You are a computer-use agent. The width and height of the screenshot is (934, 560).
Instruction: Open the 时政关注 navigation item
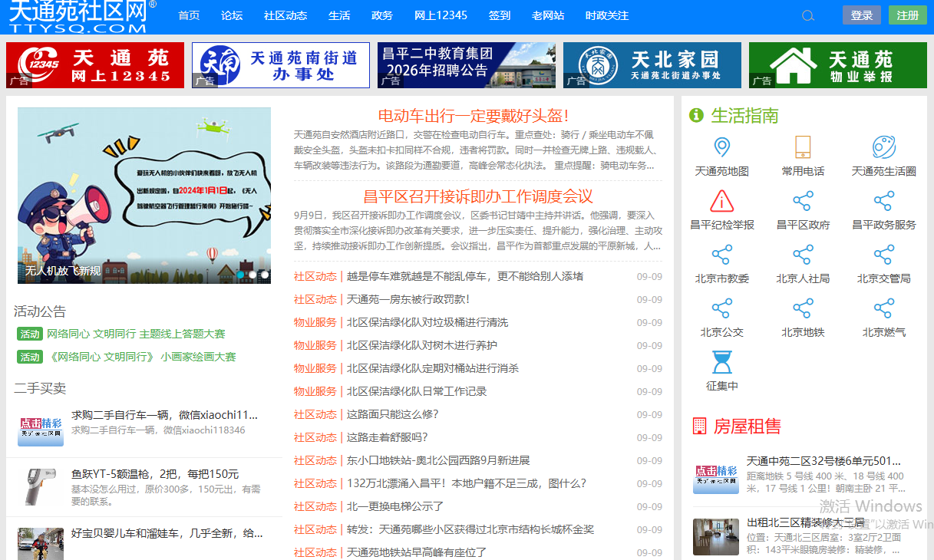point(607,15)
